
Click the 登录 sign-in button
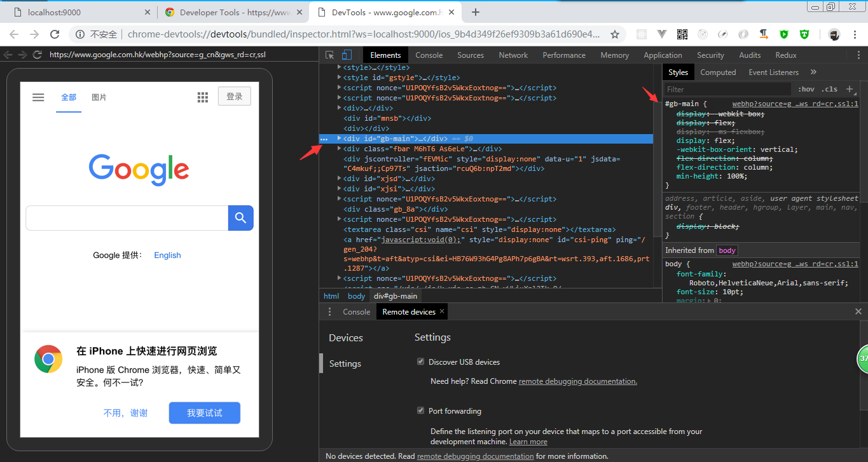pos(235,97)
